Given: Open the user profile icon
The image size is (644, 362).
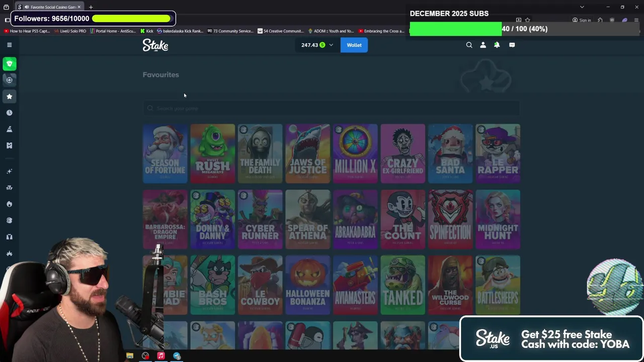Looking at the screenshot, I should point(483,45).
